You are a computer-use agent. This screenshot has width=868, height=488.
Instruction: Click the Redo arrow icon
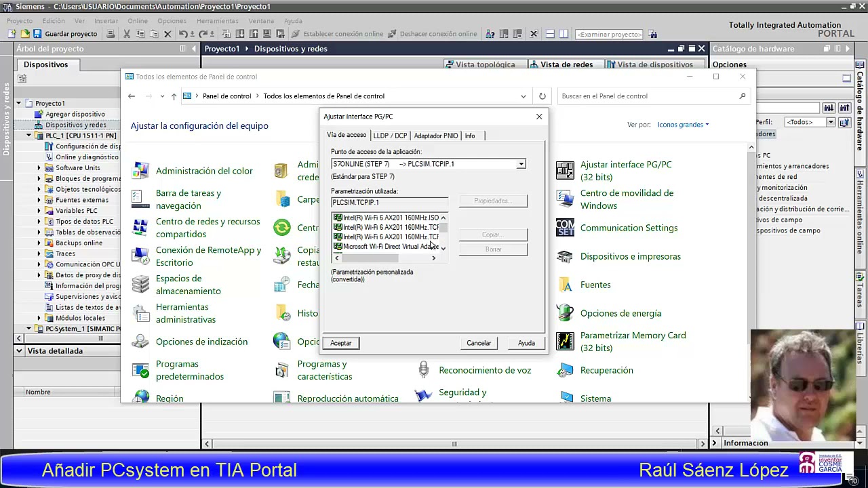[203, 34]
